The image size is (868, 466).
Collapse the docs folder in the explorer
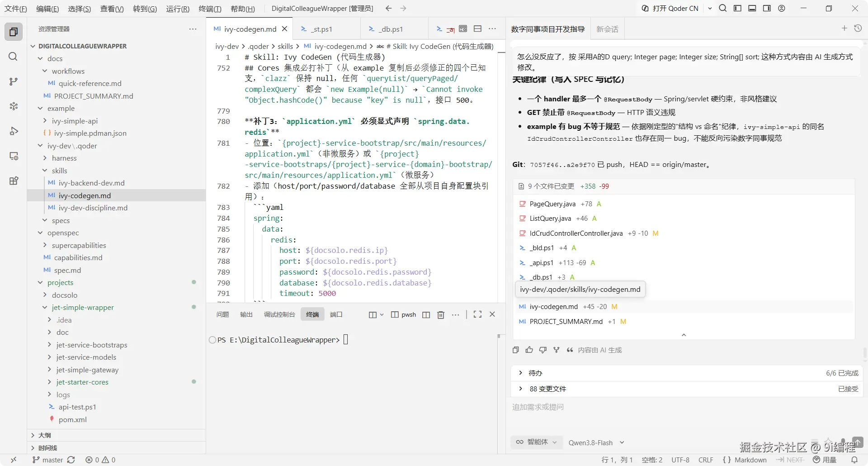[x=55, y=58]
